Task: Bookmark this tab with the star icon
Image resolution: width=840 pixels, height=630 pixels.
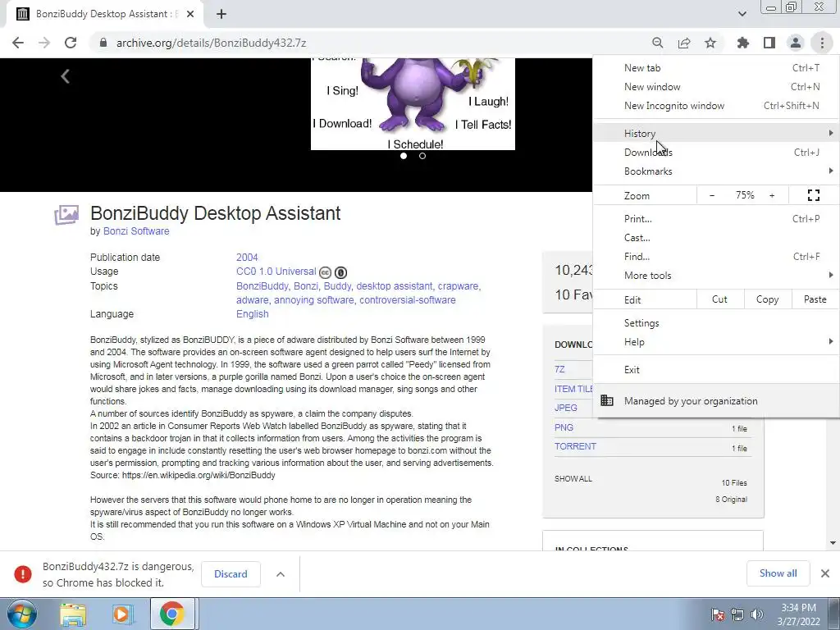Action: 710,43
